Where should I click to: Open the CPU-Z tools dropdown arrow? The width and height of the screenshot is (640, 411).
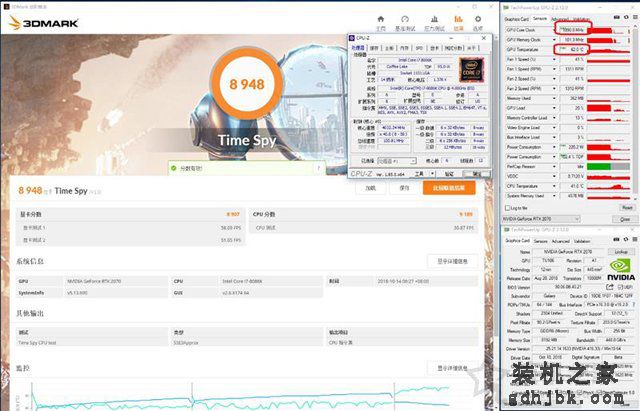pyautogui.click(x=433, y=174)
